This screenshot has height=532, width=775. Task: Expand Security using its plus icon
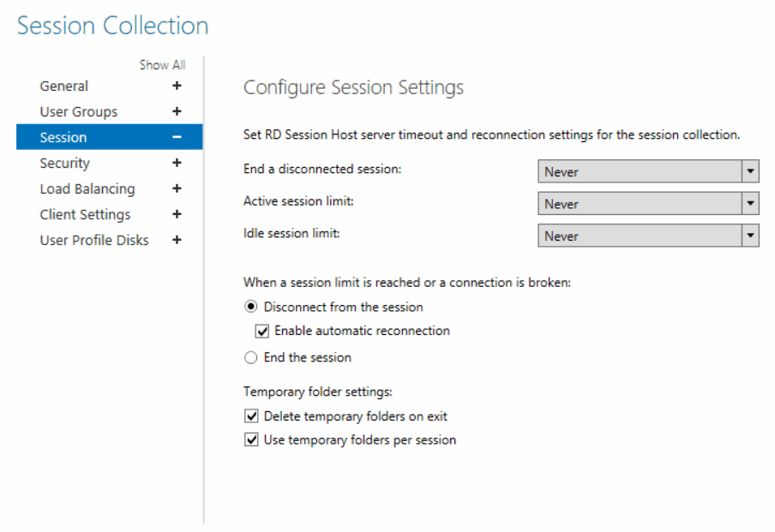pos(177,163)
